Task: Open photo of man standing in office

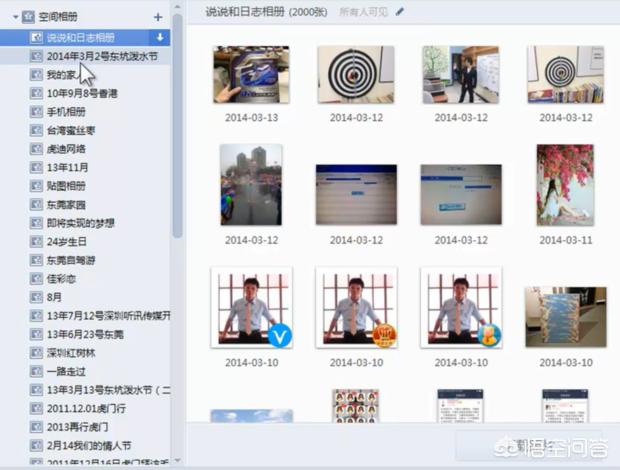Action: (461, 75)
